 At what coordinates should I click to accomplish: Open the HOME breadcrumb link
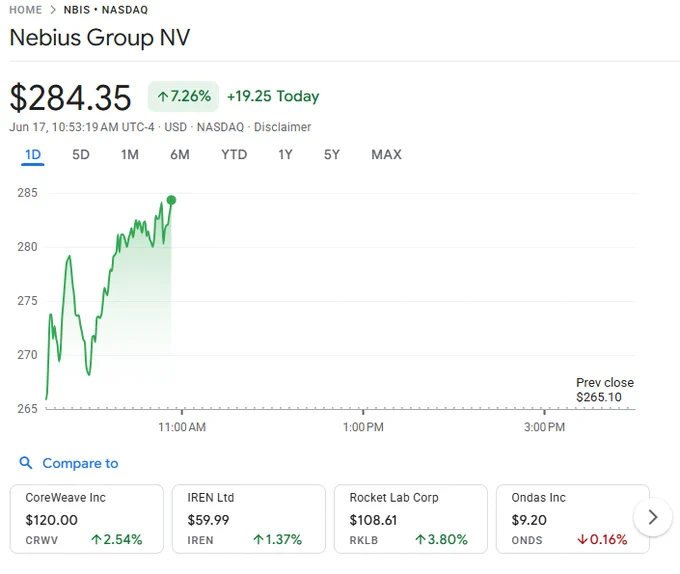click(x=26, y=10)
